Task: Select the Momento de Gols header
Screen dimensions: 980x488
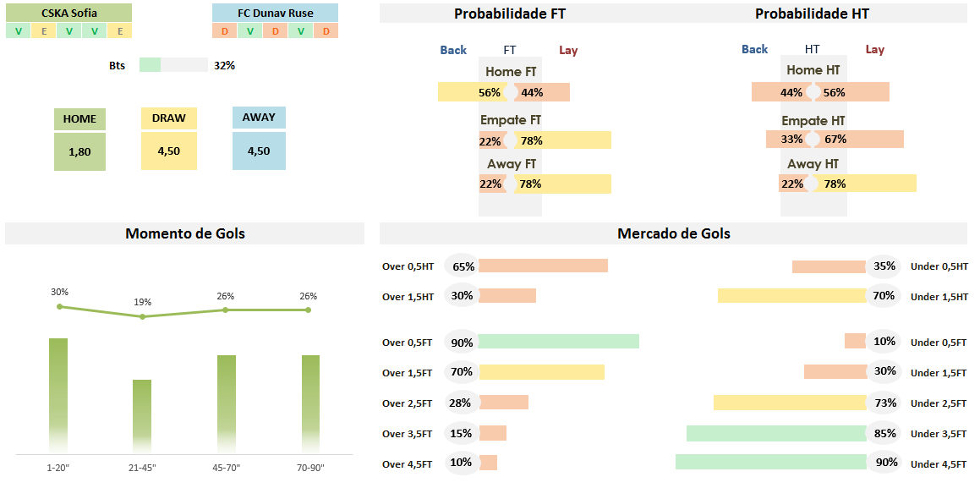Action: pyautogui.click(x=184, y=233)
